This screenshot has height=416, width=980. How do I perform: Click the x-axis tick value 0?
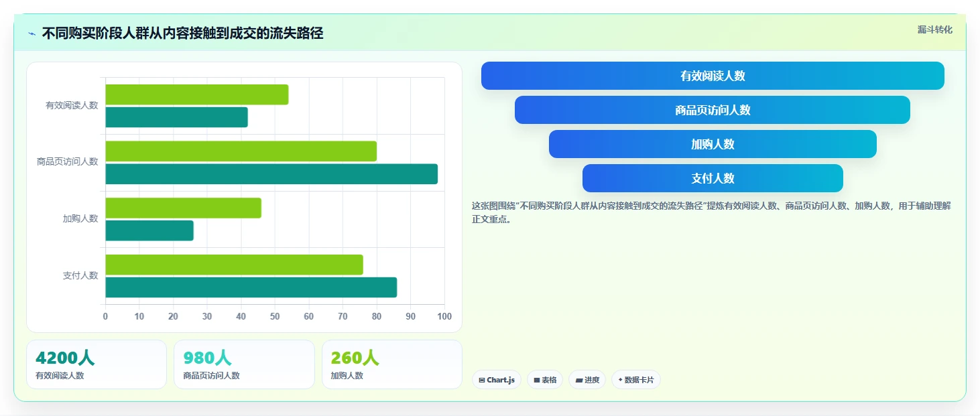coord(105,316)
